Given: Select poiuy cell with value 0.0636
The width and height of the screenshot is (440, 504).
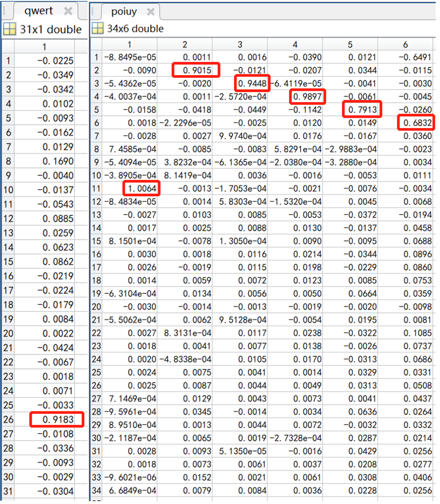Looking at the screenshot, I should [350, 412].
